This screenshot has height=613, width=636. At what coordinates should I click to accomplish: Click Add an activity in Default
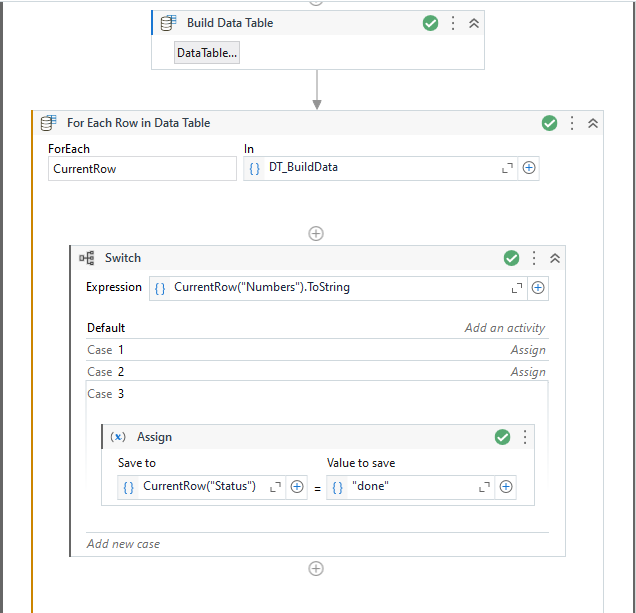tap(505, 328)
